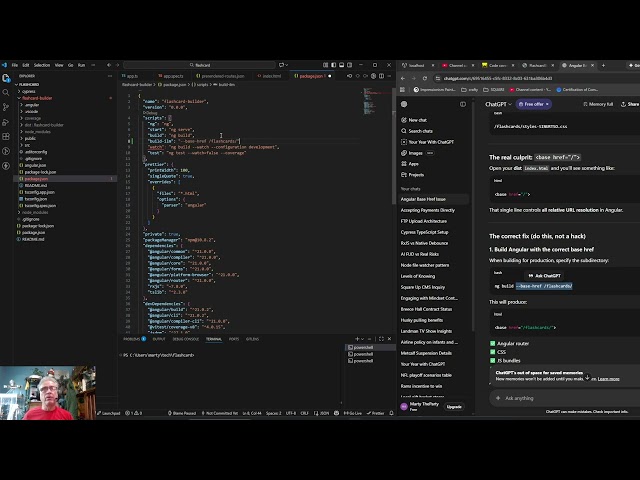Open the Search view in activity bar
This screenshot has height=480, width=640.
(x=6, y=93)
